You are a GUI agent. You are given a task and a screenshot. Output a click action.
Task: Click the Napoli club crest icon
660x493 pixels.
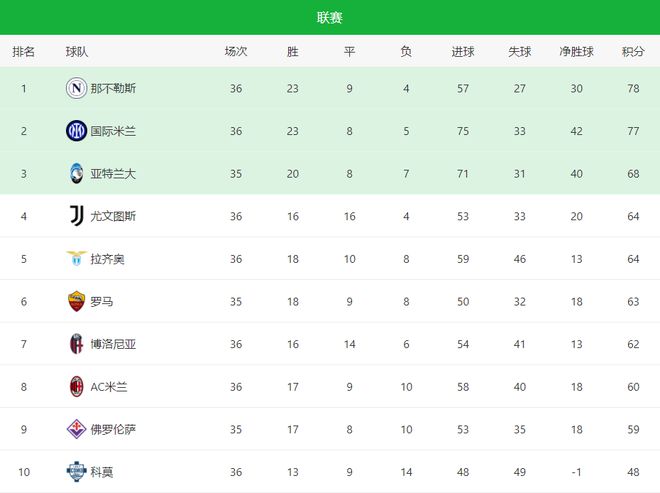point(76,88)
